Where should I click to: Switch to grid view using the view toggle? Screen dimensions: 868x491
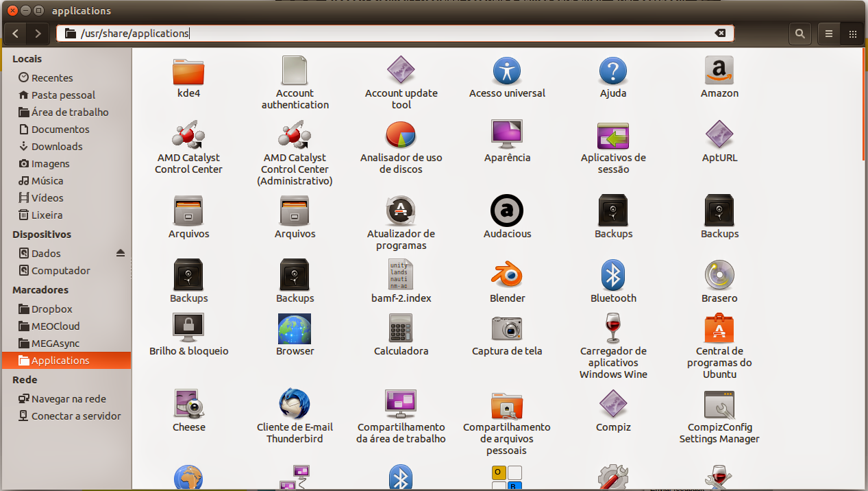pos(852,34)
